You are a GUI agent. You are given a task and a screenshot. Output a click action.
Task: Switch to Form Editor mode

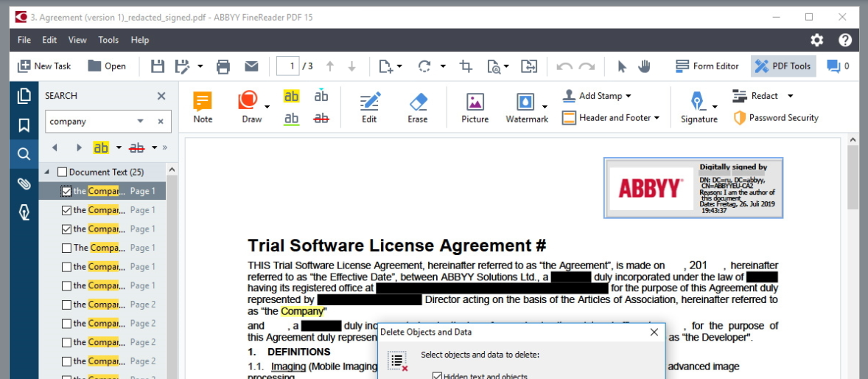pos(707,66)
